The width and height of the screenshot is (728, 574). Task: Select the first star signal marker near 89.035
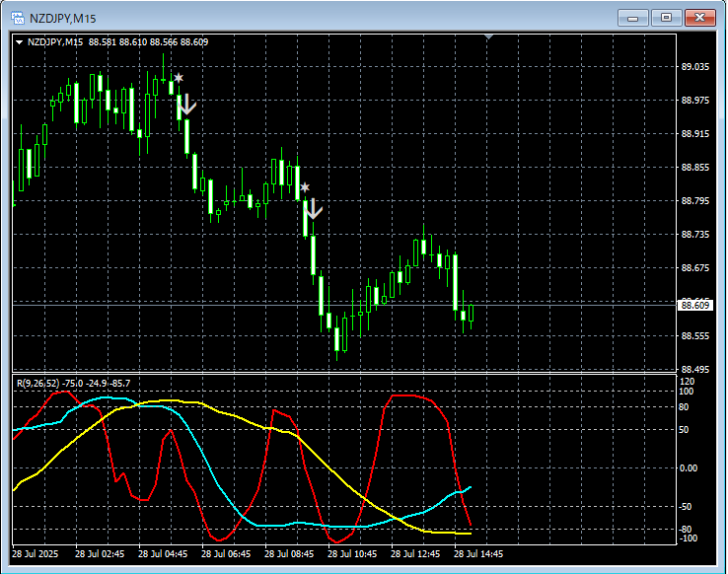point(179,78)
